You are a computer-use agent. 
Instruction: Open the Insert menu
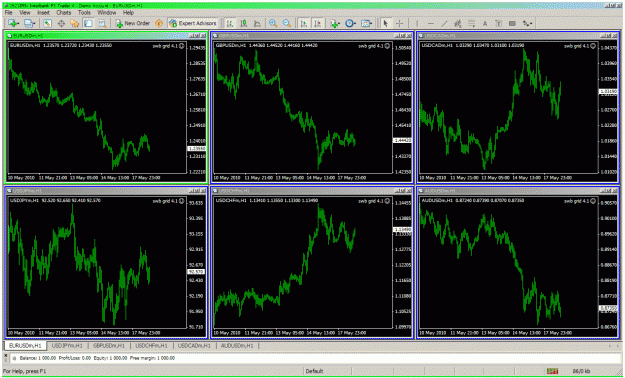(x=43, y=13)
